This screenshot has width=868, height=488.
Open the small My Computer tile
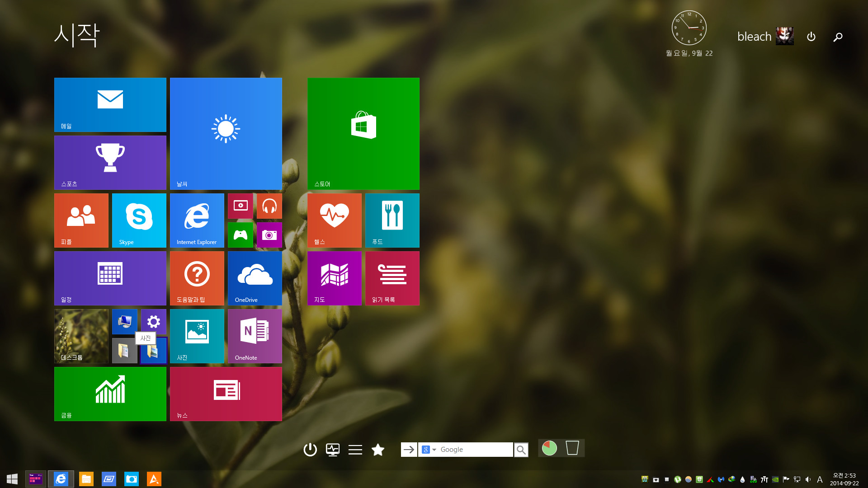pos(125,322)
